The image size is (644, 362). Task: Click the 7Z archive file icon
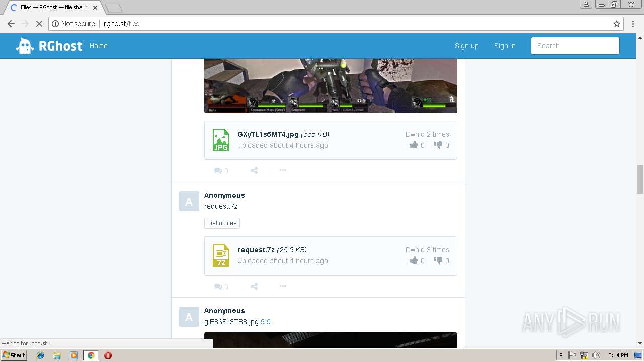[221, 256]
